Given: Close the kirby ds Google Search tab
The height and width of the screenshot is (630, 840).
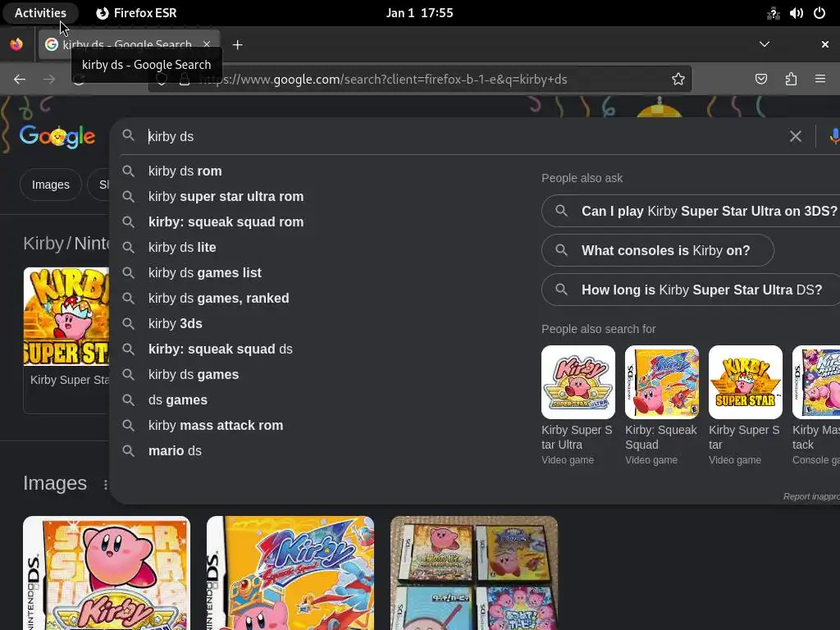Looking at the screenshot, I should [207, 44].
